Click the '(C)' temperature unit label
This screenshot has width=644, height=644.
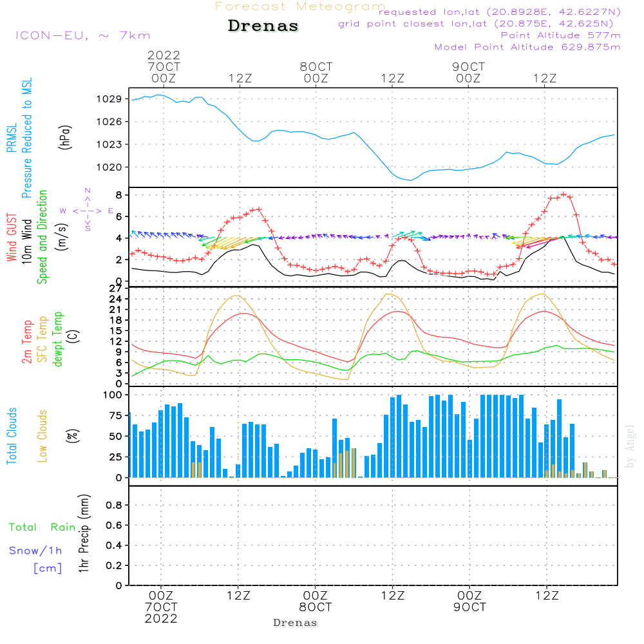(x=73, y=336)
